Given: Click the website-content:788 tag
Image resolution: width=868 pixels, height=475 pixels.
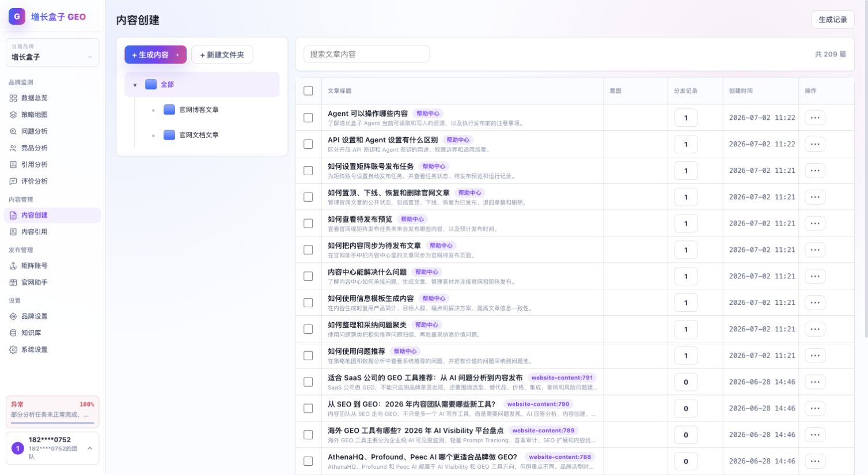Looking at the screenshot, I should 560,457.
